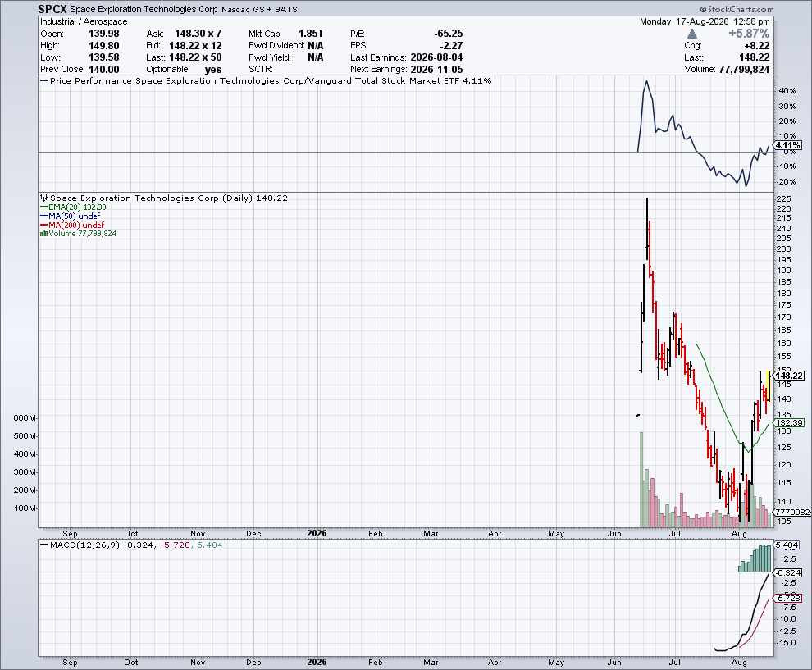Viewport: 812px width, 670px height.
Task: Click the StockCharts.com copyright label
Action: click(737, 9)
